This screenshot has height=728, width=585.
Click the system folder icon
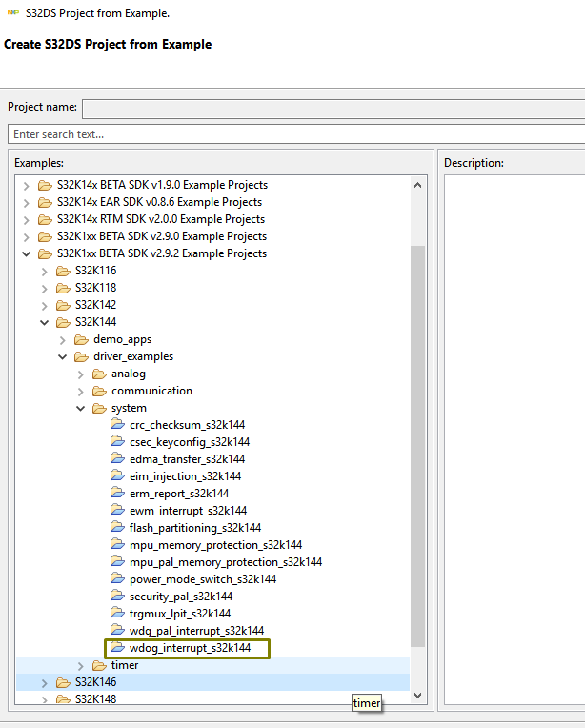99,409
